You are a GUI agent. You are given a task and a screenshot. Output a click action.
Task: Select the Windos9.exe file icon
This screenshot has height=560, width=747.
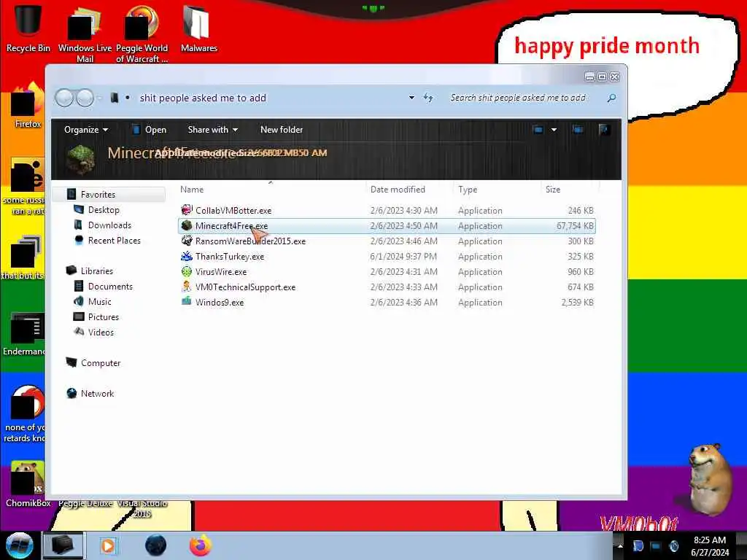click(186, 302)
